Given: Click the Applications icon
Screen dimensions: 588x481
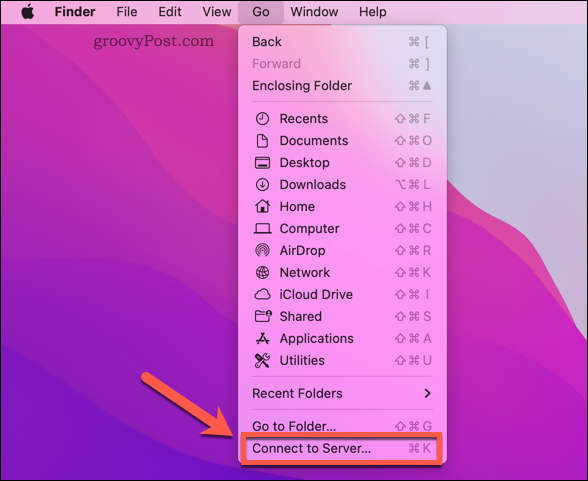Looking at the screenshot, I should 262,339.
